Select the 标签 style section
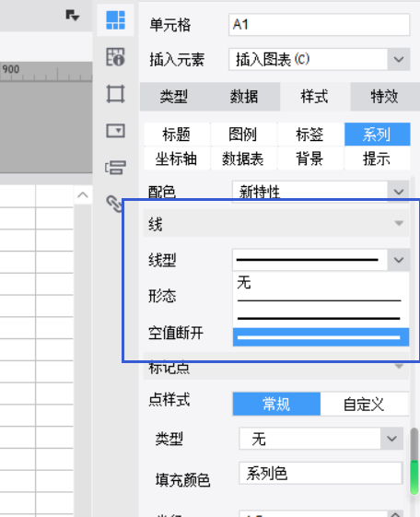The width and height of the screenshot is (420, 517). point(310,135)
